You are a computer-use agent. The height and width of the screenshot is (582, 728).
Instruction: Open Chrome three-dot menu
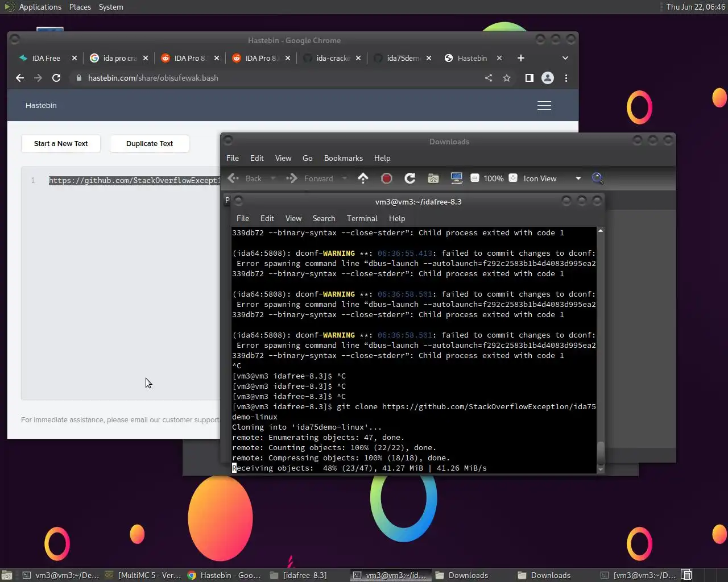(x=566, y=78)
